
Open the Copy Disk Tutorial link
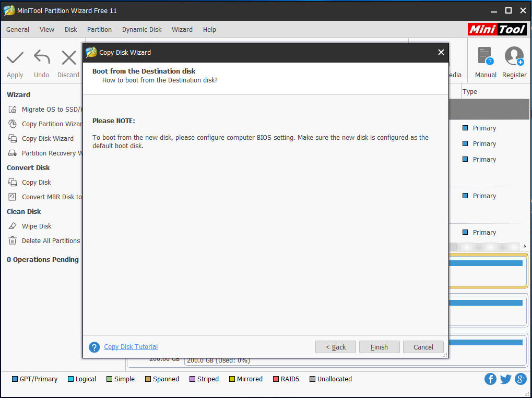(x=131, y=346)
